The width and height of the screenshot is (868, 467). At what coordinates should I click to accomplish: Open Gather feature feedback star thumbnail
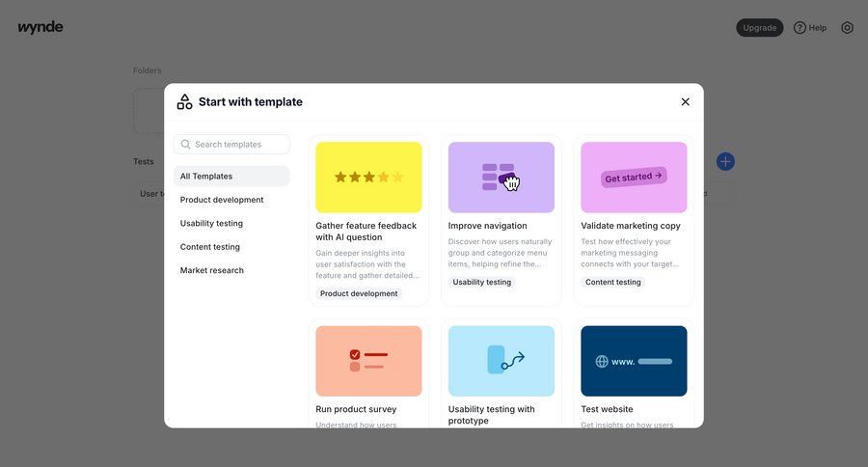coord(368,178)
